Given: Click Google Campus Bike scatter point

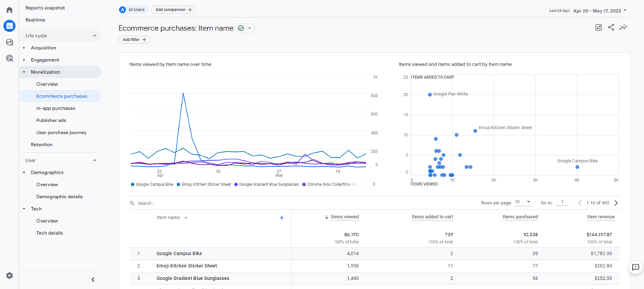Looking at the screenshot, I should (577, 167).
